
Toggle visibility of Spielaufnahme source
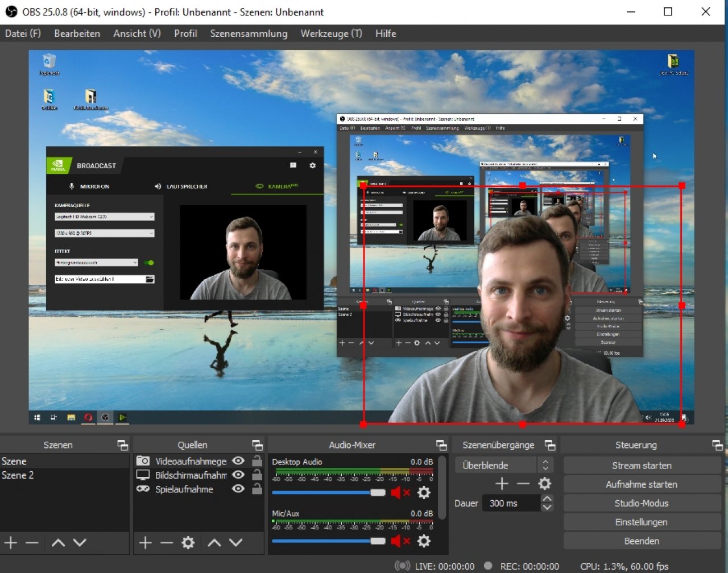[238, 489]
